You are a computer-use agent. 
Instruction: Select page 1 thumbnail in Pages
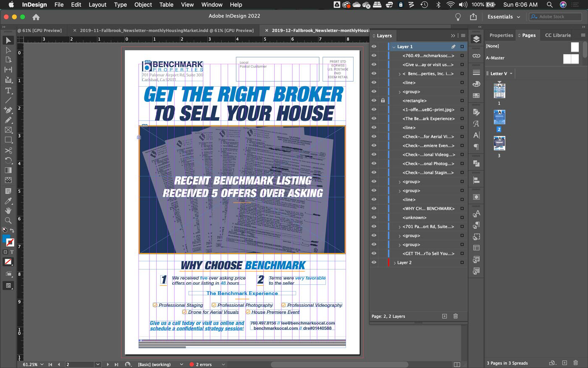tap(499, 91)
